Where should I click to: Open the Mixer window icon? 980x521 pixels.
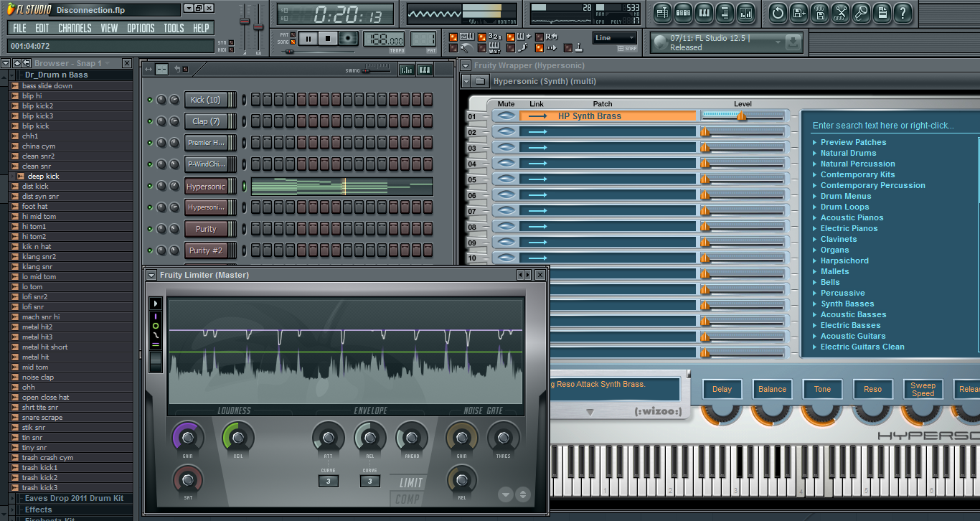[x=745, y=13]
